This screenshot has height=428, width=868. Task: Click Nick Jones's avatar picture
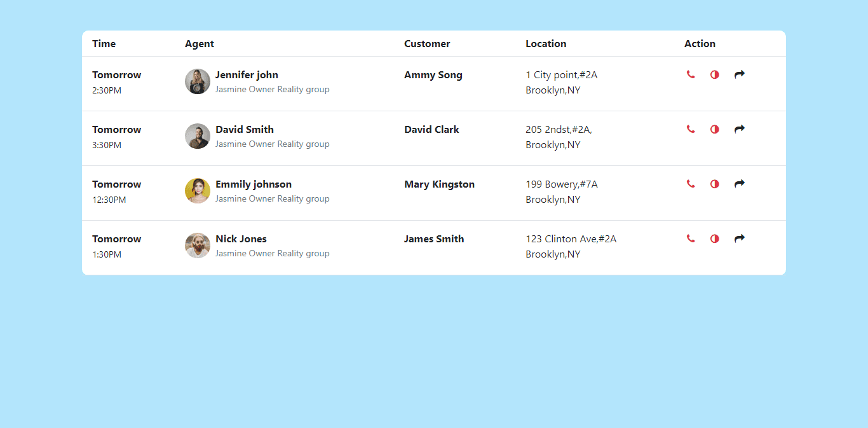(197, 245)
